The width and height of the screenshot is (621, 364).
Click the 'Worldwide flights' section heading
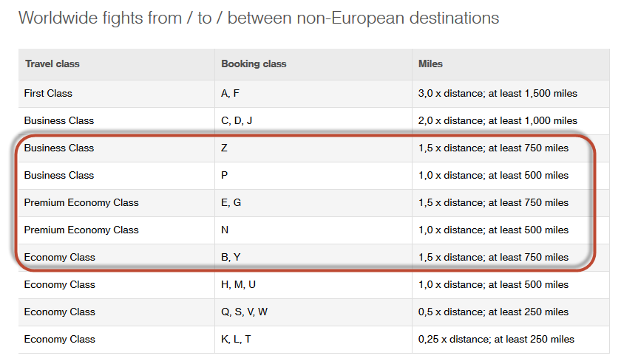(258, 18)
